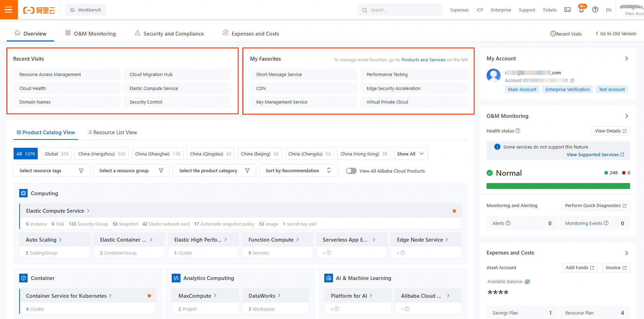Open View Supported Services link
The width and height of the screenshot is (644, 319).
coord(595,154)
